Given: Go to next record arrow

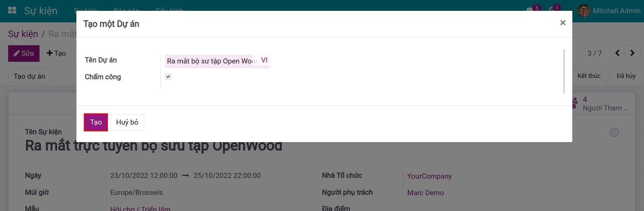Looking at the screenshot, I should point(632,53).
